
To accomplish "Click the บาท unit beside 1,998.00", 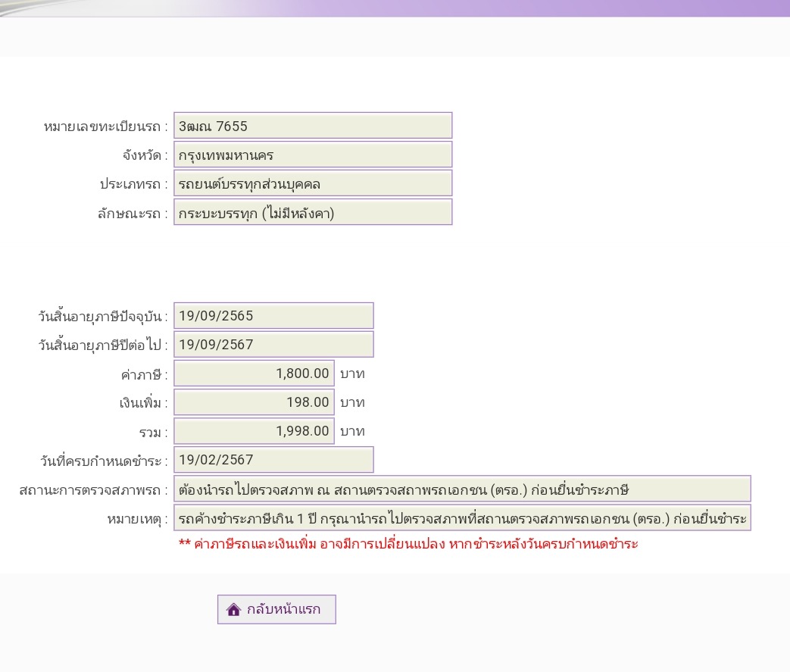I will pyautogui.click(x=352, y=431).
